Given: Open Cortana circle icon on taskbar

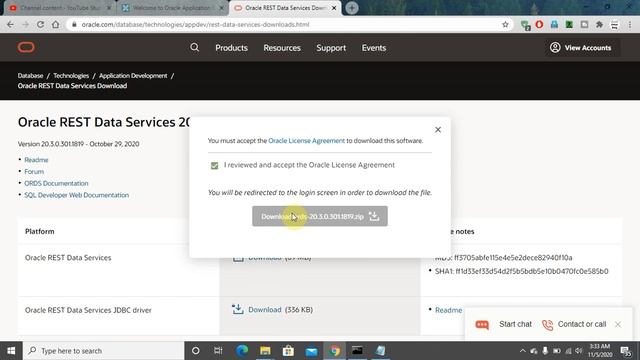Looking at the screenshot, I should (x=196, y=351).
